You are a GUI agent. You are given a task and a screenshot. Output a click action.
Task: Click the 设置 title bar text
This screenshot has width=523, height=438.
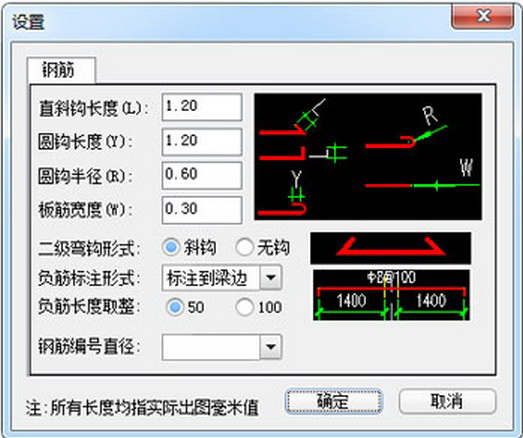pos(29,22)
